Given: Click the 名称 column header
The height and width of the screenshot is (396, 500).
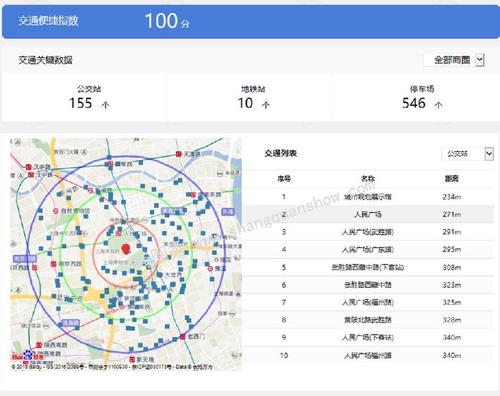Looking at the screenshot, I should point(368,179).
